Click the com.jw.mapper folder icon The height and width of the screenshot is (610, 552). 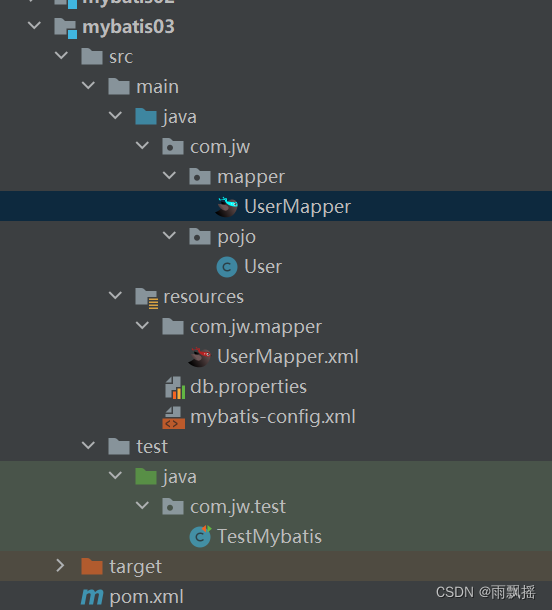[x=173, y=326]
